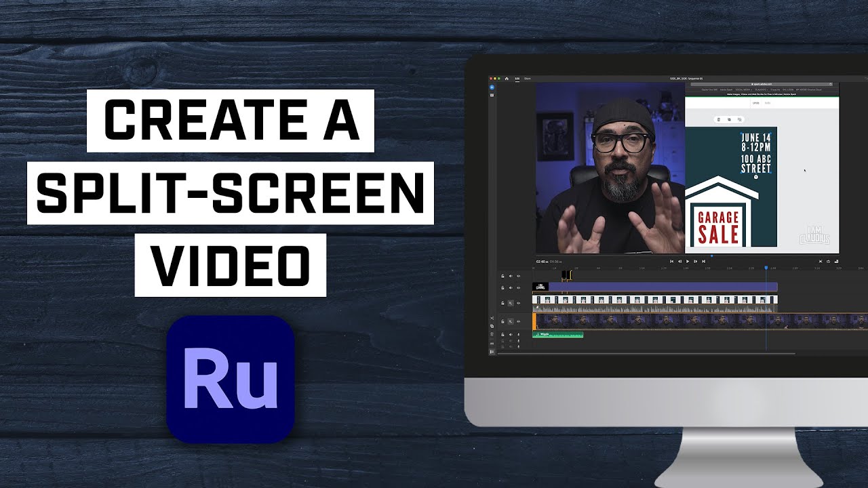Select the screen-recording clip with waveform
Screen dimensions: 868x488
pyautogui.click(x=654, y=304)
